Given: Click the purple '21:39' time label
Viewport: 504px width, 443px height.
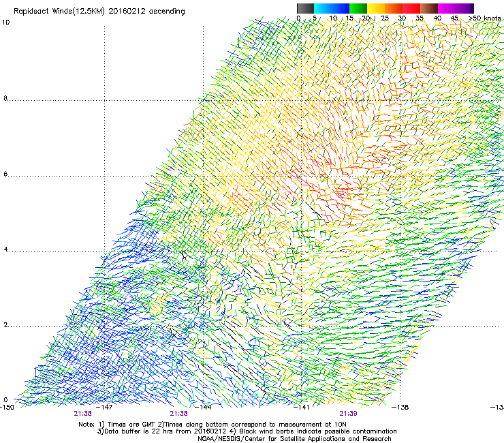Looking at the screenshot, I should [348, 414].
